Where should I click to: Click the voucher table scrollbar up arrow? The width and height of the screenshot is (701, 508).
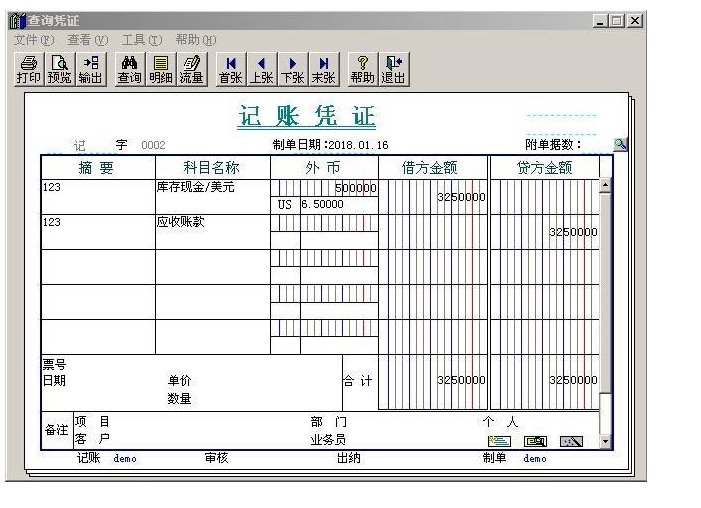pos(605,185)
